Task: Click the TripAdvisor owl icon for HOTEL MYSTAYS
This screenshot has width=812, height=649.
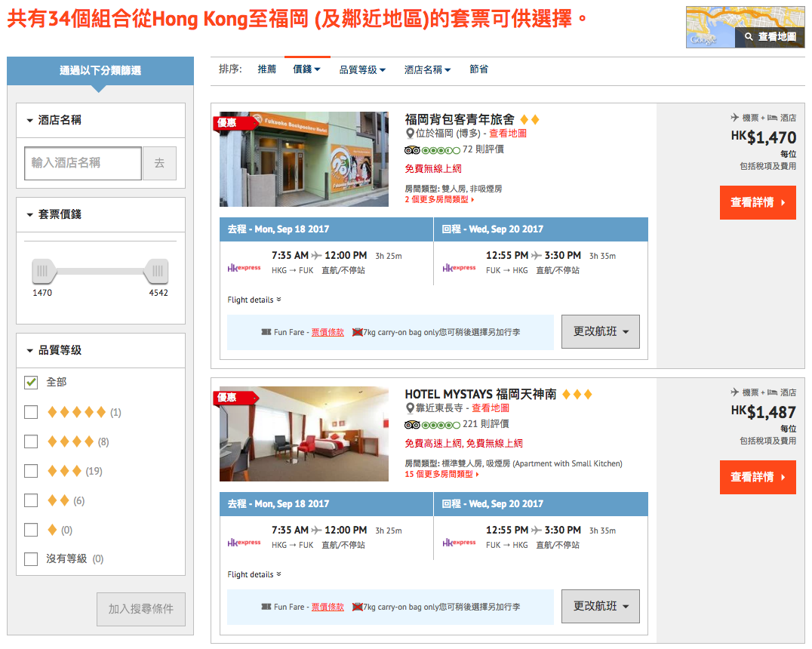Action: point(412,425)
